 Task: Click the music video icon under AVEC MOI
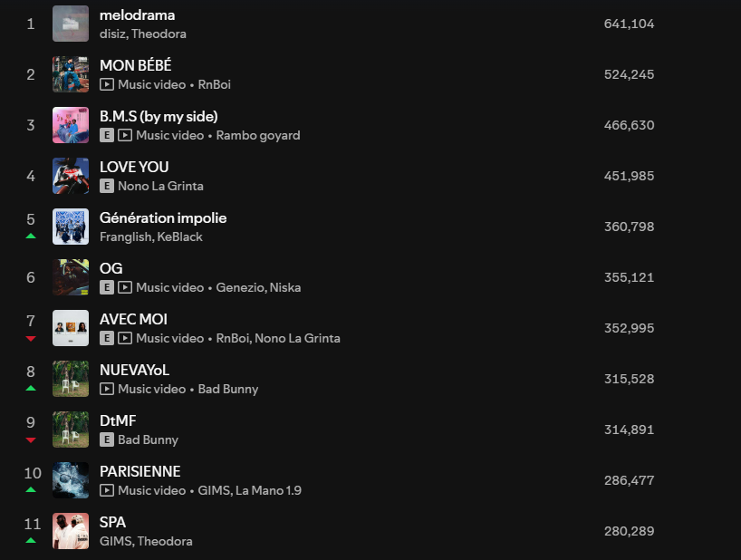point(125,338)
